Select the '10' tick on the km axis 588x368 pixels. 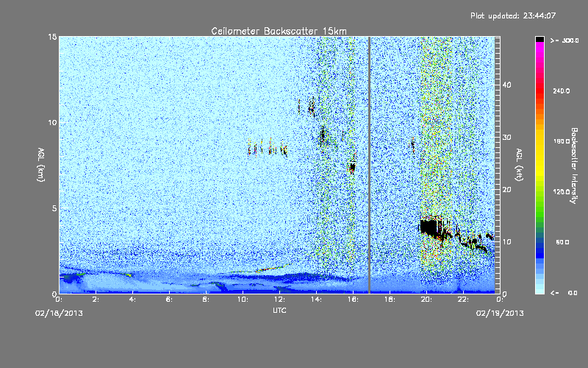pyautogui.click(x=52, y=123)
